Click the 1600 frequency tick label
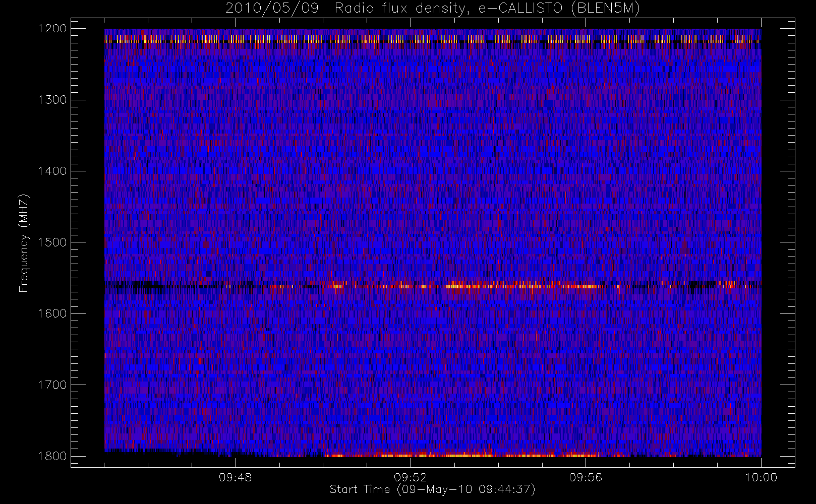Screen dimensions: 816x504 click(x=52, y=313)
